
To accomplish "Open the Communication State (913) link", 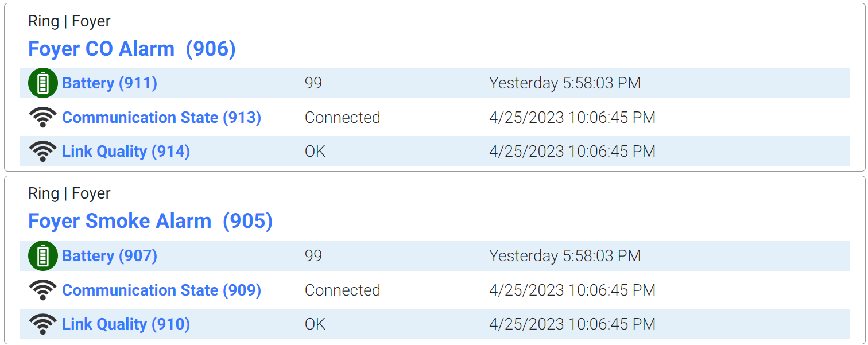I will coord(162,117).
